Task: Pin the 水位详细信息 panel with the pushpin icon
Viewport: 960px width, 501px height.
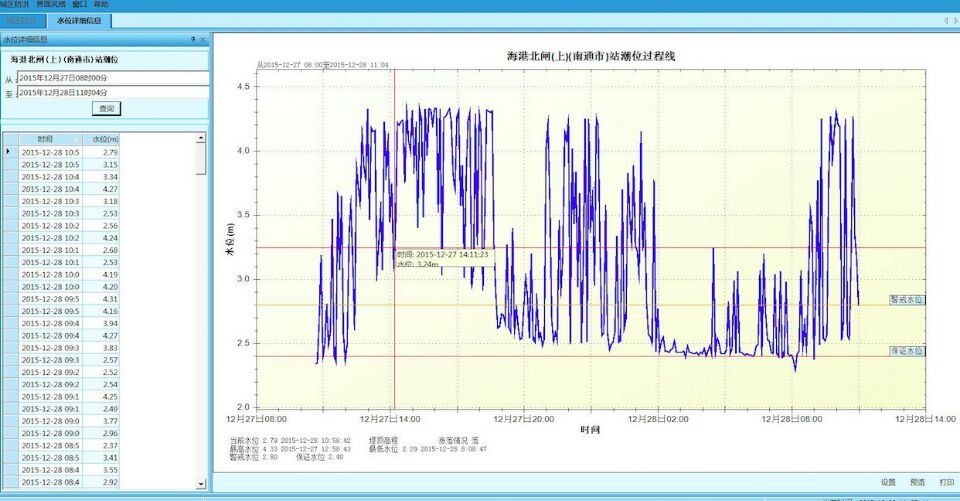Action: click(x=193, y=39)
